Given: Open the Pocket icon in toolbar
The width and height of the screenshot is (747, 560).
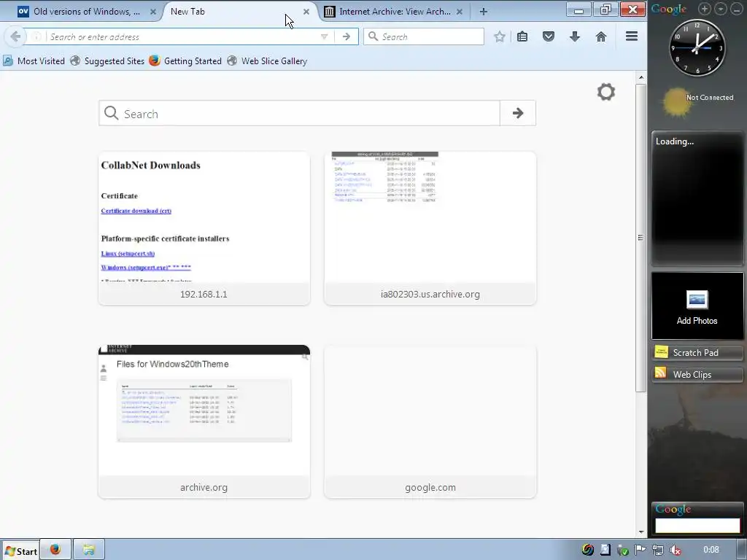Looking at the screenshot, I should pos(549,36).
